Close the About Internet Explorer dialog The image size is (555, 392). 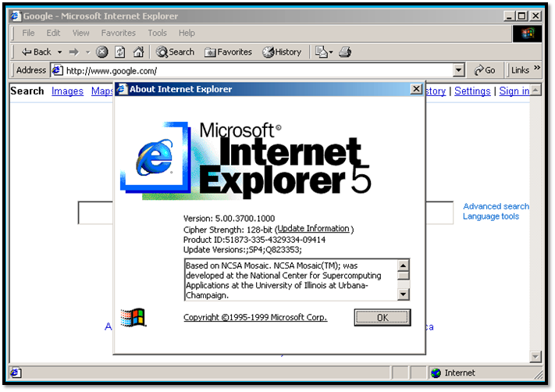point(417,89)
